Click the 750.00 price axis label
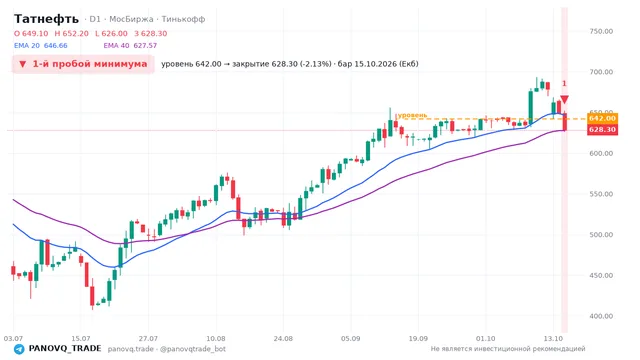Screen dimensions: 640x360 click(601, 31)
